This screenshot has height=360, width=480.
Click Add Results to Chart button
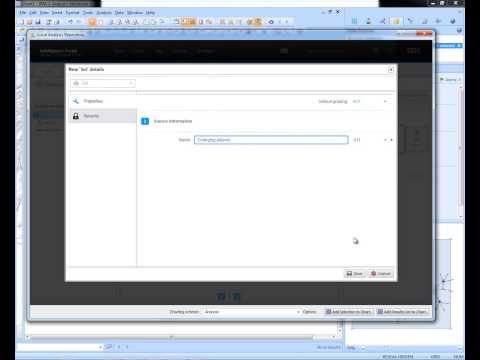[x=402, y=312]
